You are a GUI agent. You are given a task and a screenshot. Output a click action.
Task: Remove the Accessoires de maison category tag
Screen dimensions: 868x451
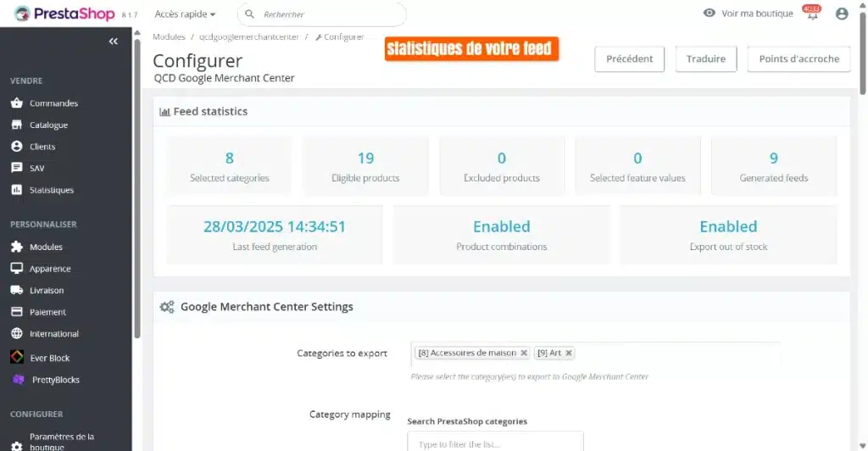(x=524, y=353)
